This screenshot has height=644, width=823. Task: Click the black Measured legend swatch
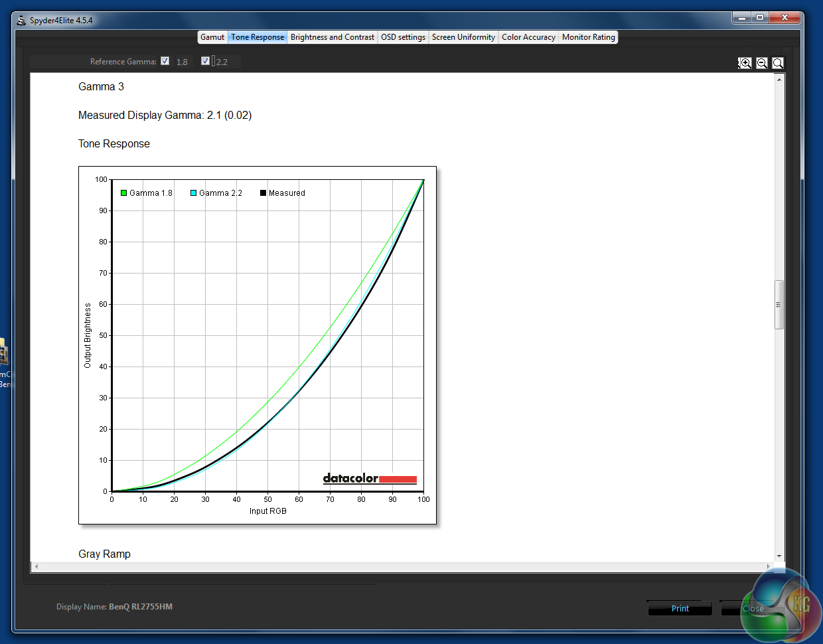263,193
